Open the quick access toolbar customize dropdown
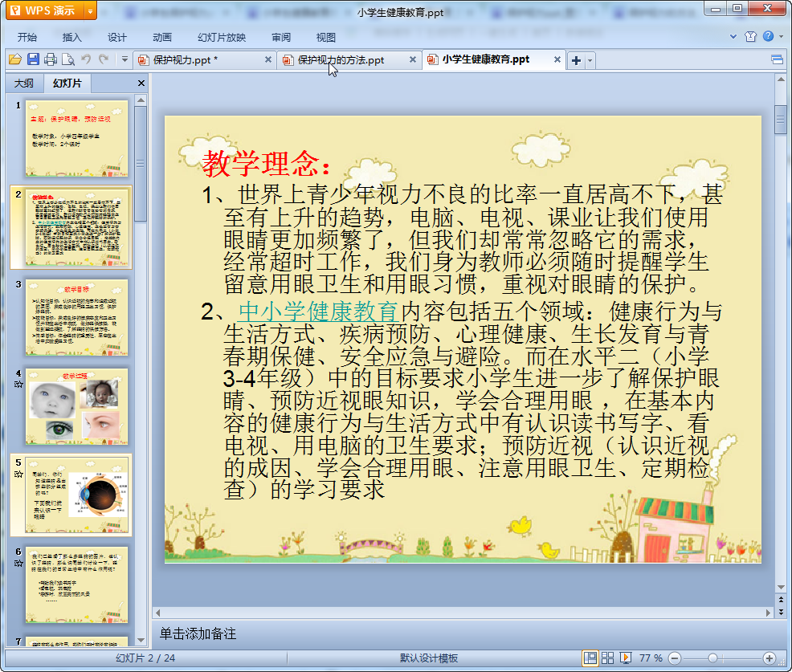 click(125, 59)
